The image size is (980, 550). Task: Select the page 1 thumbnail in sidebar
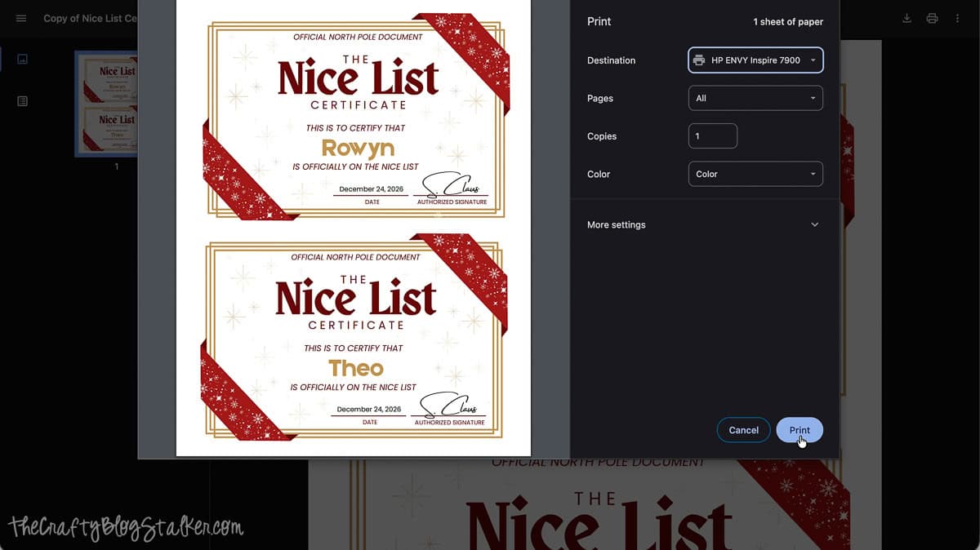pyautogui.click(x=106, y=104)
